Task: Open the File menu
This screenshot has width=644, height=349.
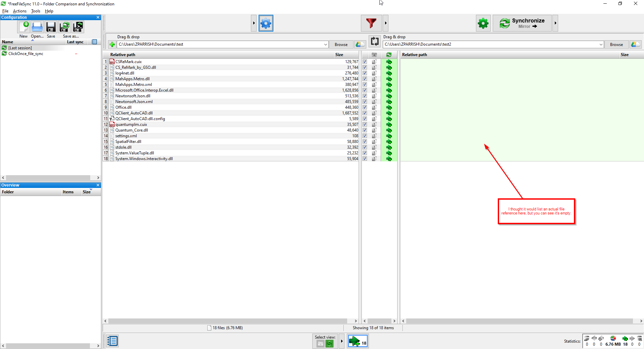Action: (5, 11)
